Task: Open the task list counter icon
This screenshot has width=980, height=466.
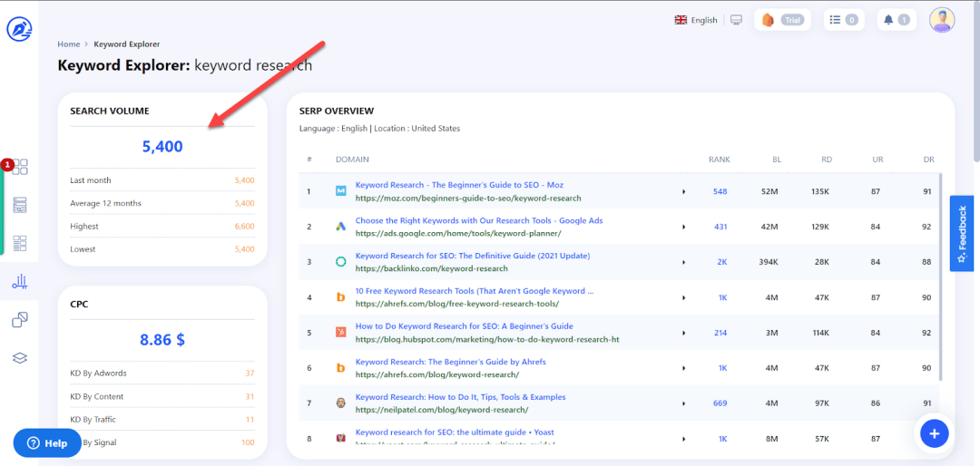Action: [x=842, y=20]
